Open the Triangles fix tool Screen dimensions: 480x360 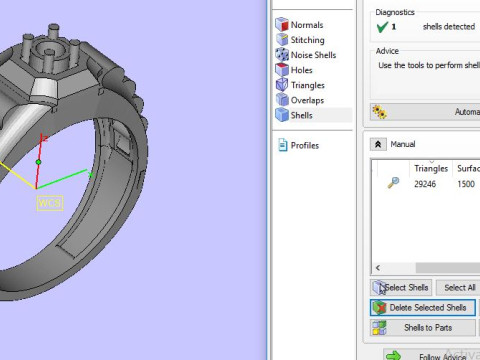(300, 85)
